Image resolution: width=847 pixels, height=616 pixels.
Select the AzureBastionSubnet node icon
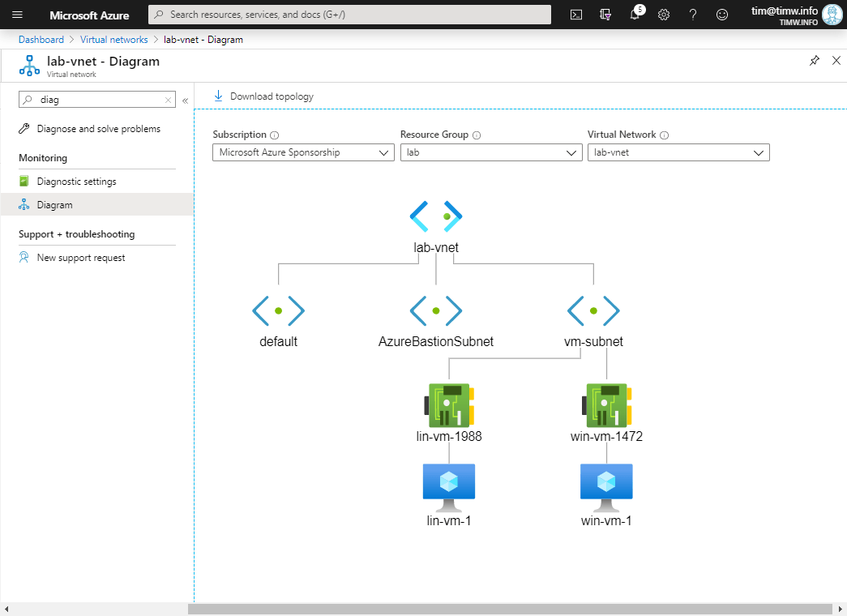pyautogui.click(x=436, y=310)
